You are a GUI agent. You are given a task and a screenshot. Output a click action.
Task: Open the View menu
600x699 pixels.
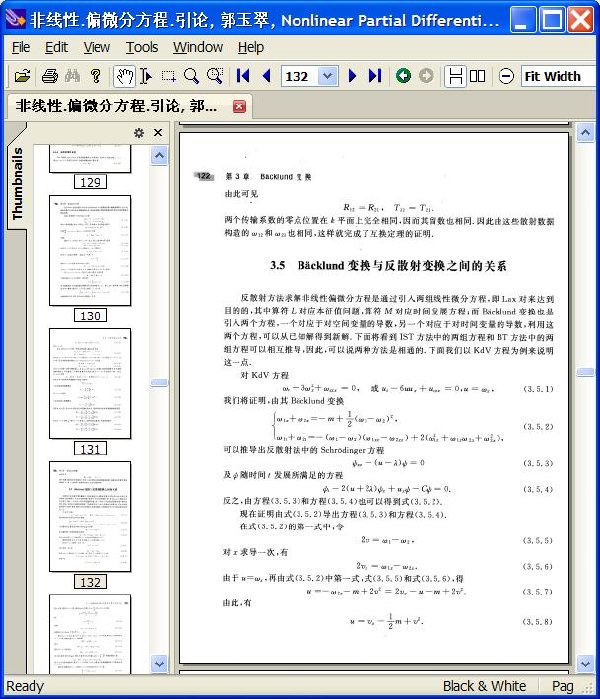pyautogui.click(x=97, y=47)
